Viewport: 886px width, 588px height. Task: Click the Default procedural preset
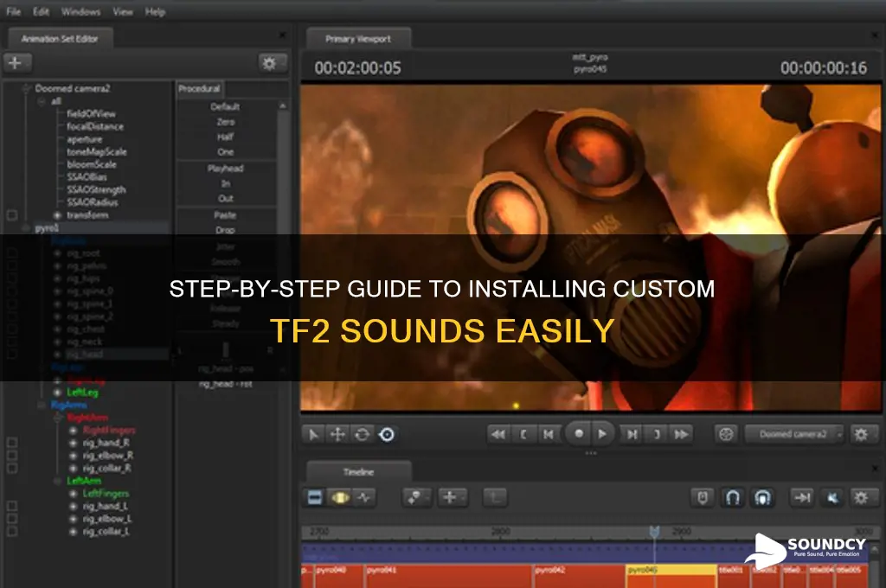pyautogui.click(x=226, y=106)
